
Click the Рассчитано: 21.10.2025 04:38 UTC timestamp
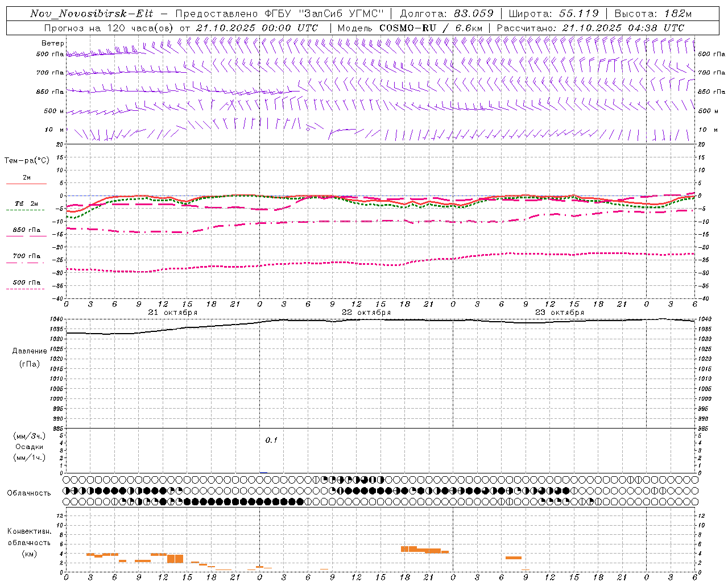point(590,28)
